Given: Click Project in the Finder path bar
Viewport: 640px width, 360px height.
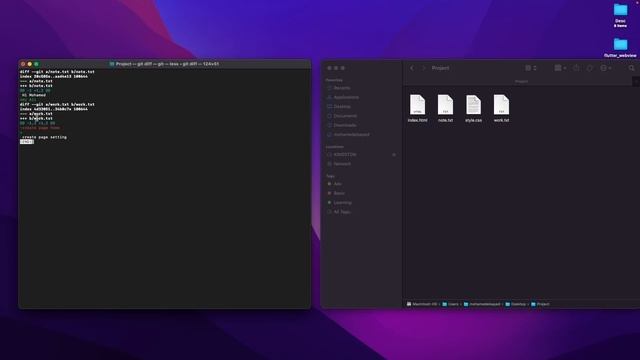Looking at the screenshot, I should point(540,304).
